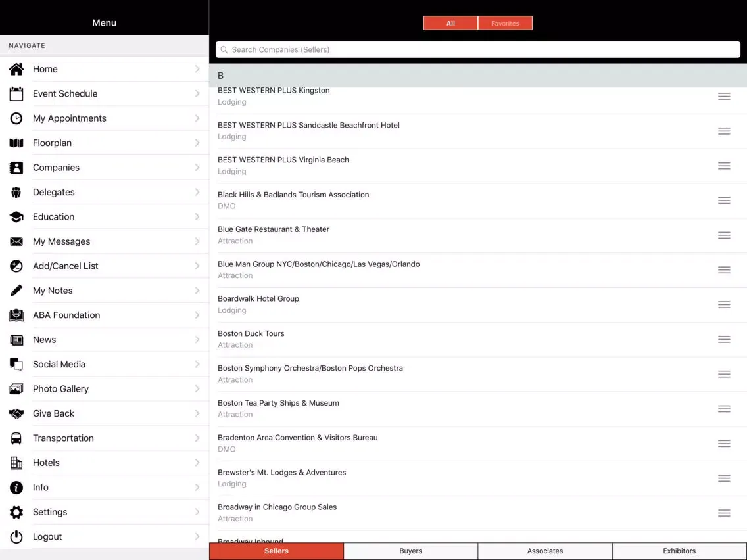This screenshot has height=560, width=747.
Task: Open Boston Symphony Orchestra/Boston Pops Orchestra
Action: point(478,374)
